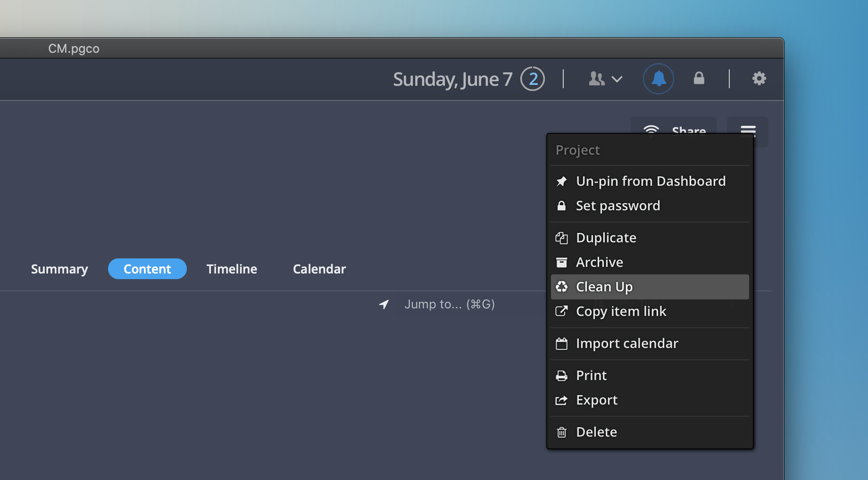Click the Jump to search field
The image size is (868, 480).
click(x=449, y=305)
